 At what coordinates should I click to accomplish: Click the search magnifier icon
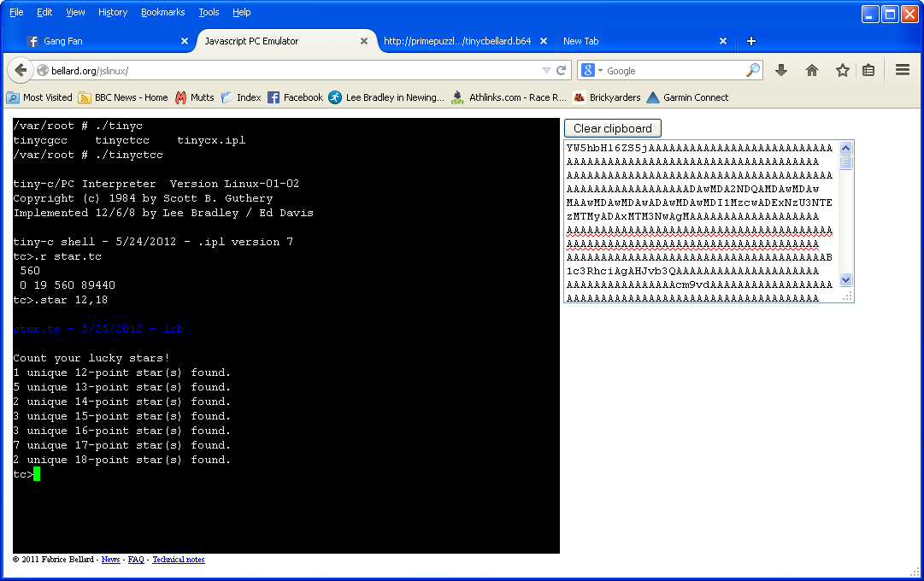click(752, 71)
